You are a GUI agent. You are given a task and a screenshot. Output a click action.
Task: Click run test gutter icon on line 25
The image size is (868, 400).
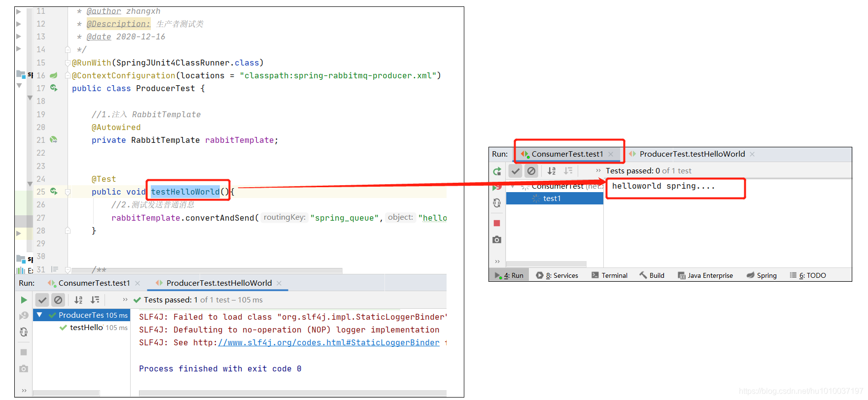[x=54, y=192]
